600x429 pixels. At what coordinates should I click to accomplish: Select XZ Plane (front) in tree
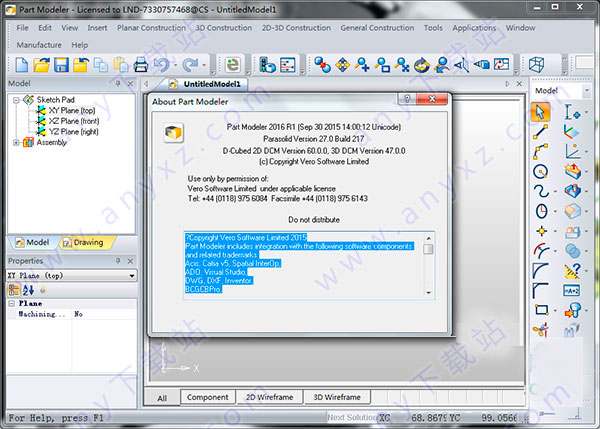click(74, 121)
